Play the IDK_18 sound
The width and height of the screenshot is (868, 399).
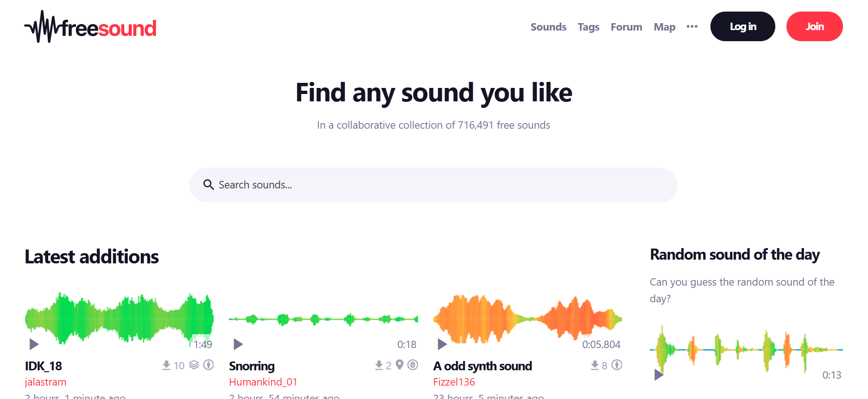pyautogui.click(x=34, y=344)
